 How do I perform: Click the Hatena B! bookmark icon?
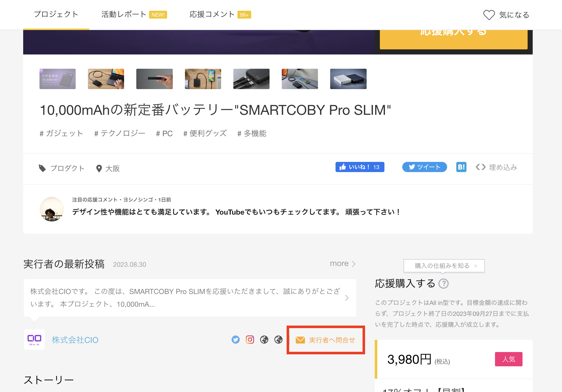tap(461, 167)
